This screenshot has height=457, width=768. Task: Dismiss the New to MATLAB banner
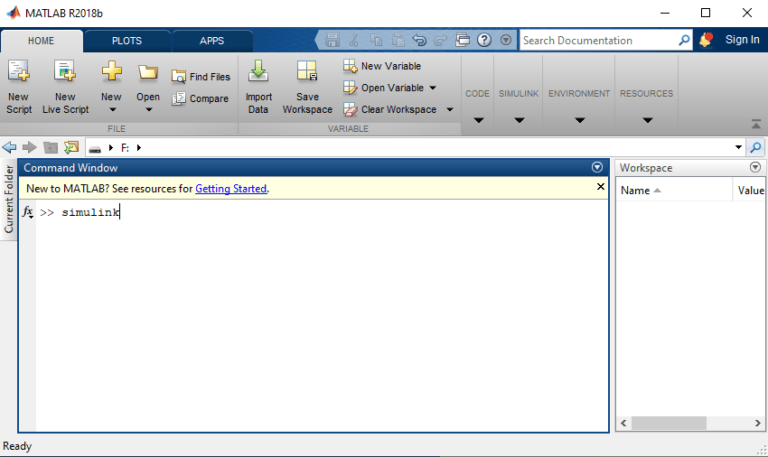(600, 187)
